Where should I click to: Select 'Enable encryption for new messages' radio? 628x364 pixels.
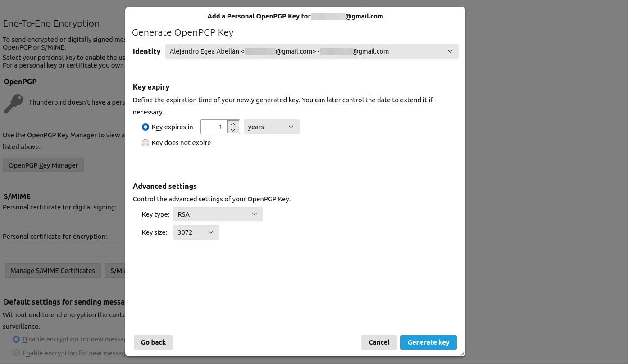(16, 353)
